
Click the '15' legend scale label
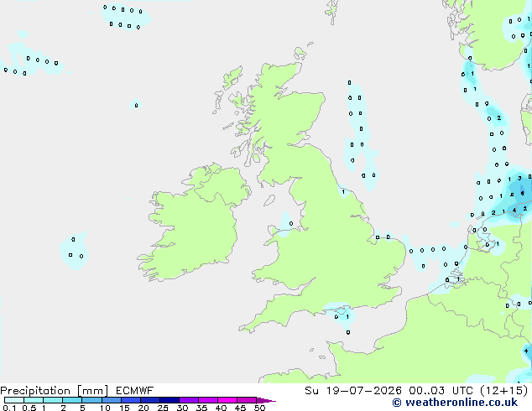[124, 408]
